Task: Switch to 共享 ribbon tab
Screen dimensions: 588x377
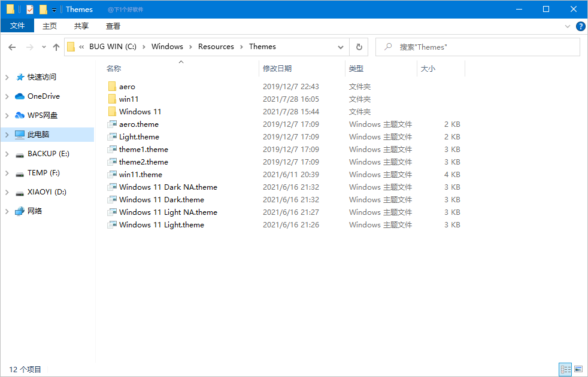Action: [x=81, y=26]
